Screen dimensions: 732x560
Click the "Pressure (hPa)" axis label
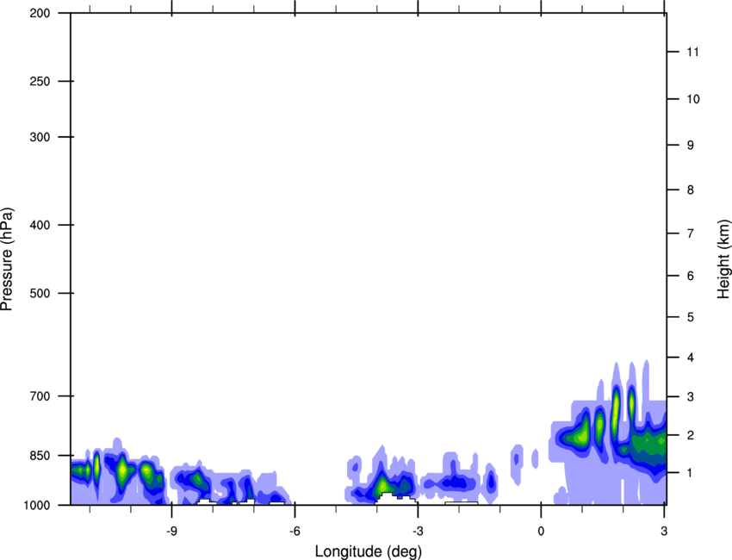pyautogui.click(x=7, y=259)
